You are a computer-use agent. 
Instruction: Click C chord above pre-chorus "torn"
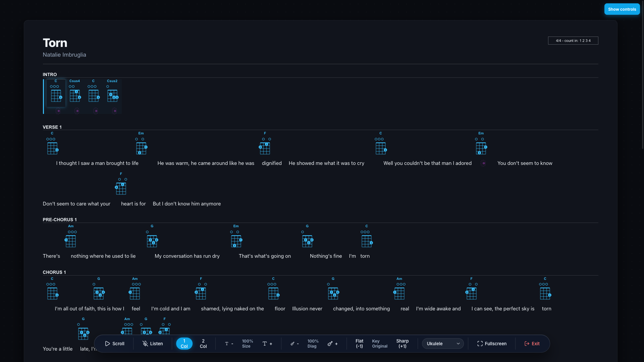pos(367,236)
